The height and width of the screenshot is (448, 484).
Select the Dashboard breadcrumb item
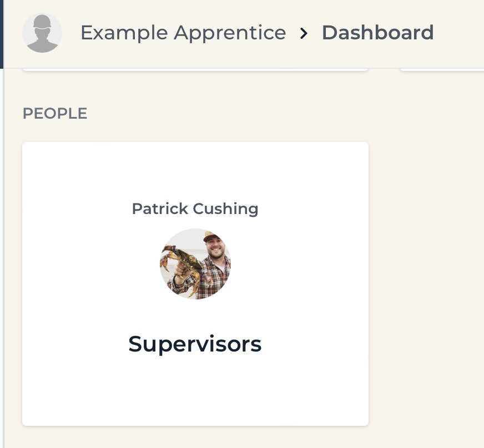378,33
